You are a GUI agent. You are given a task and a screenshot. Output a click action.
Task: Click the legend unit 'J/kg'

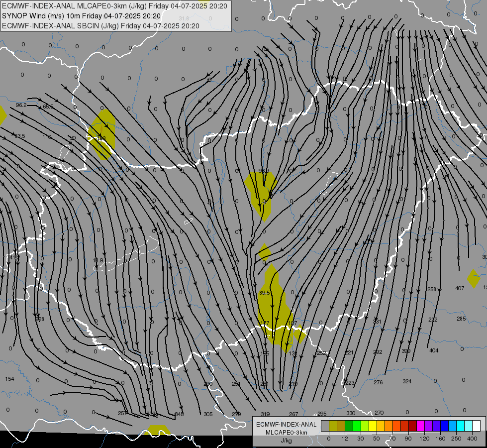coord(286,441)
